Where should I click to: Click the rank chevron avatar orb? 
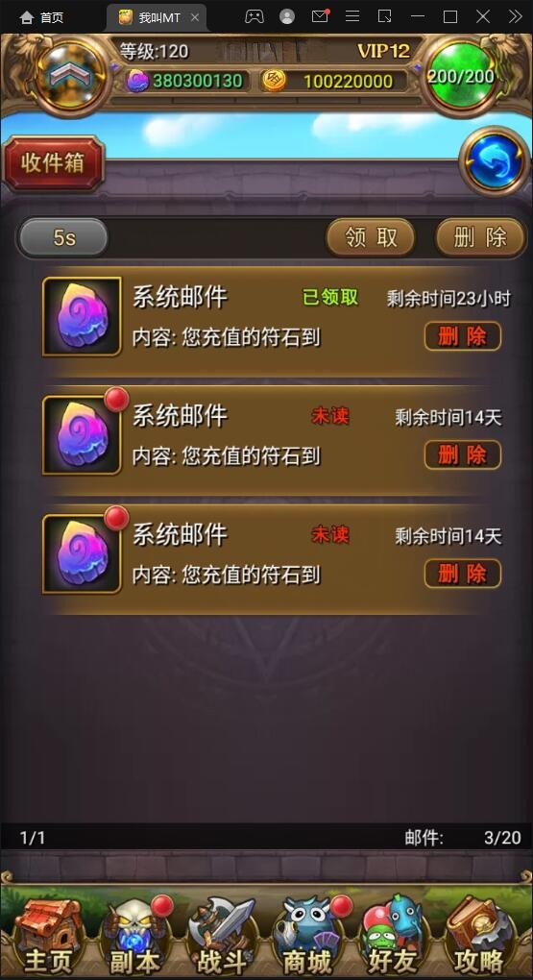click(x=71, y=75)
